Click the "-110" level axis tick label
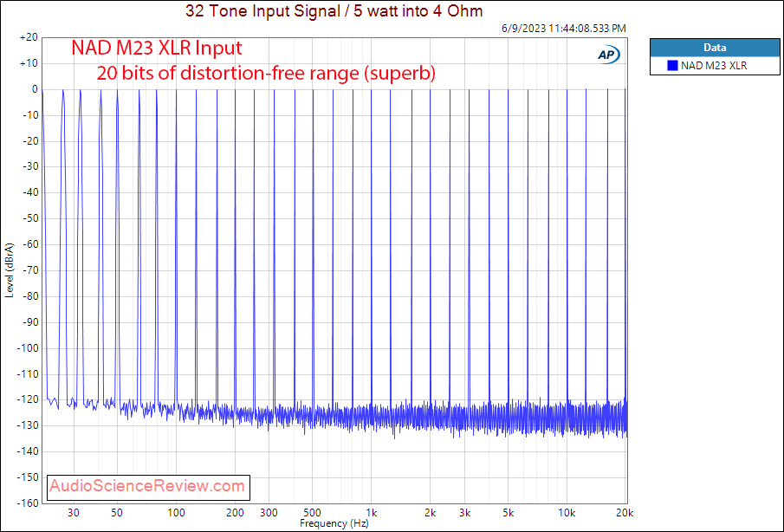784x532 pixels. point(28,374)
